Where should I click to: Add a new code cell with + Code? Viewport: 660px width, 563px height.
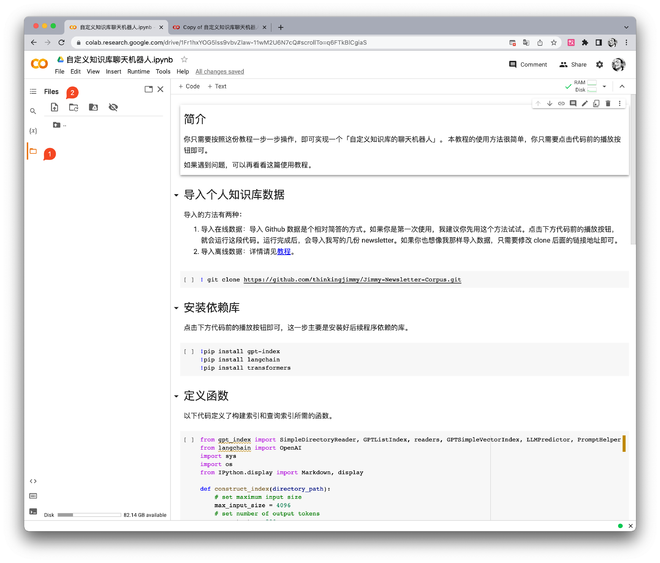click(188, 86)
